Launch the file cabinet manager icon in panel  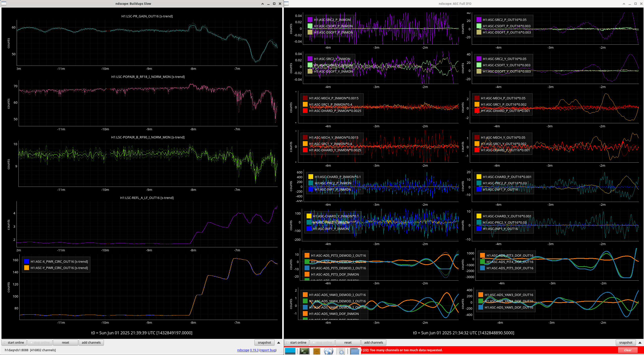pos(317,351)
